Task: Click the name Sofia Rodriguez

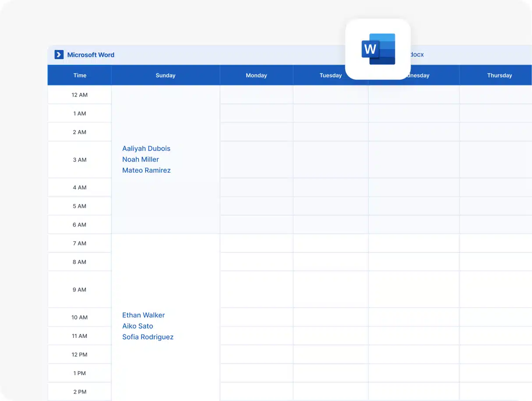Action: pos(148,337)
